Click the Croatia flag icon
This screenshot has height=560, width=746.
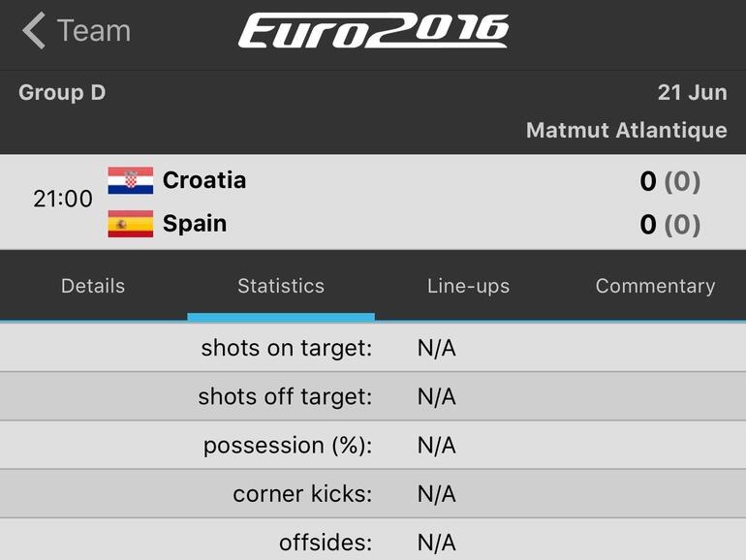point(130,181)
